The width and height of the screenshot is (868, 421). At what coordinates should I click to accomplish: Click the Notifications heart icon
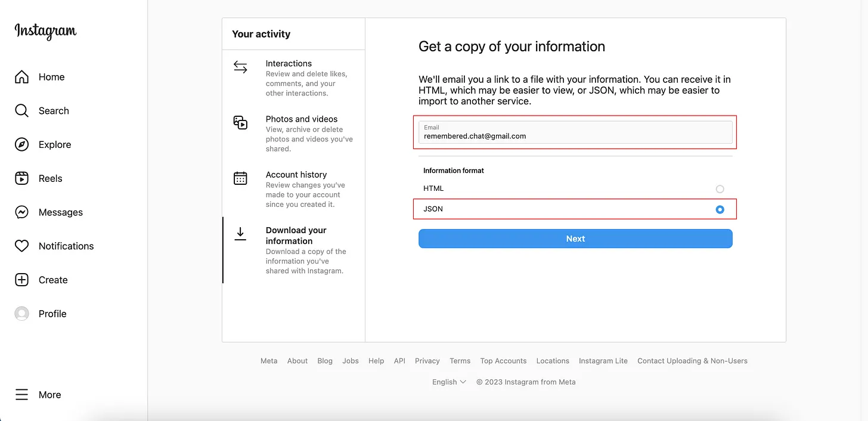coord(22,246)
